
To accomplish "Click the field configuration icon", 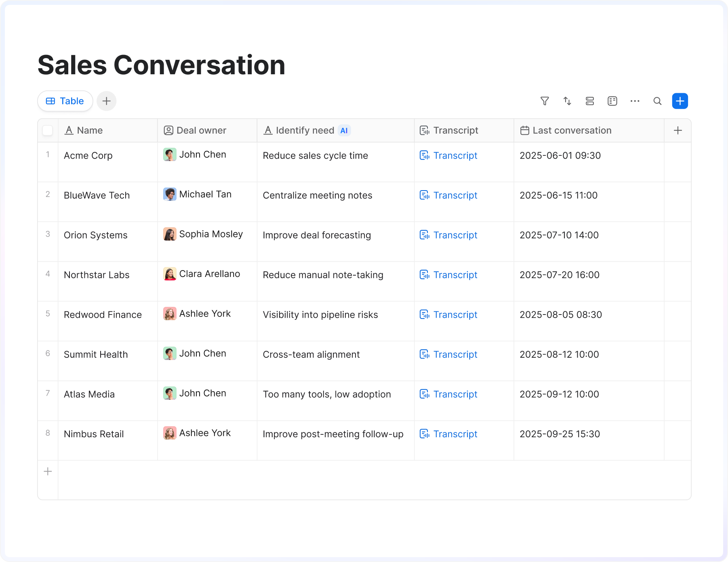I will [x=612, y=101].
